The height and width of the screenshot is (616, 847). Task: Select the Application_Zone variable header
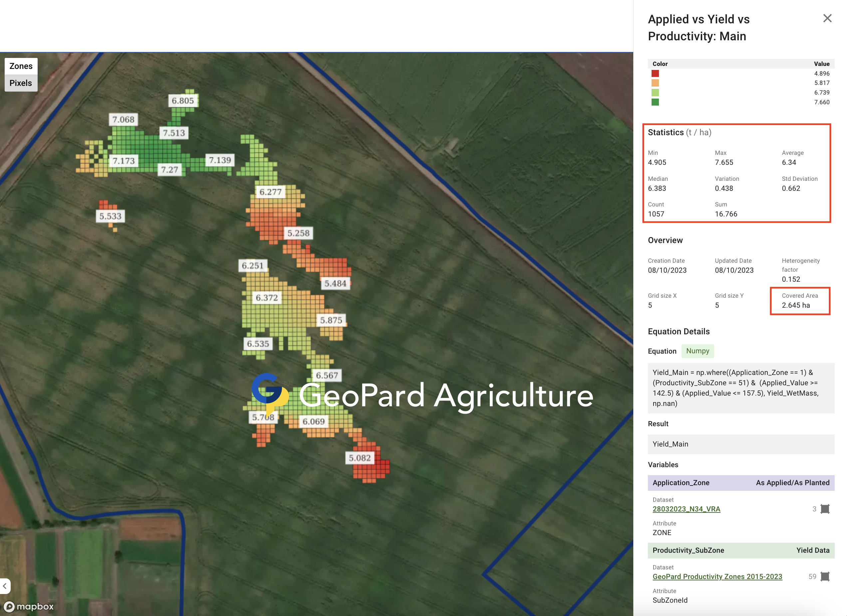(740, 482)
